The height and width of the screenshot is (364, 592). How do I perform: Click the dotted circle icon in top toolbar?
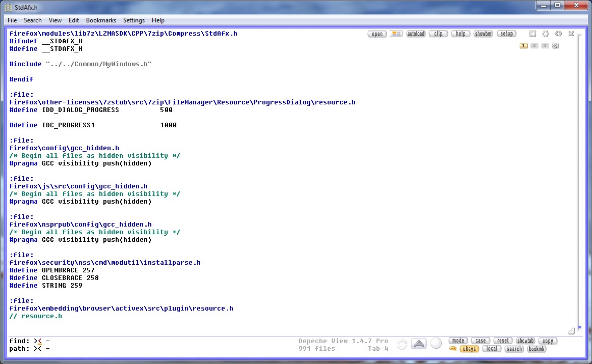[546, 34]
